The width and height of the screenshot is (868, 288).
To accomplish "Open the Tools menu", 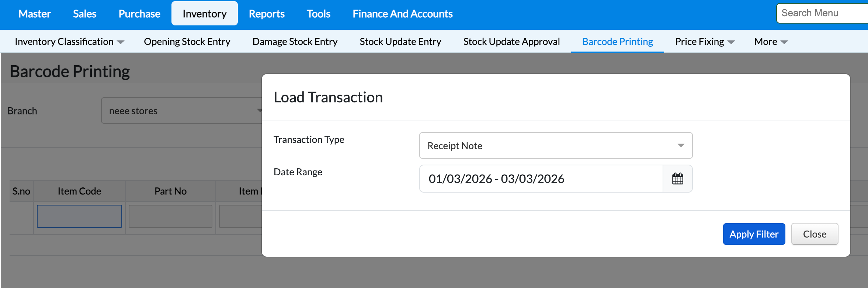I will tap(319, 14).
